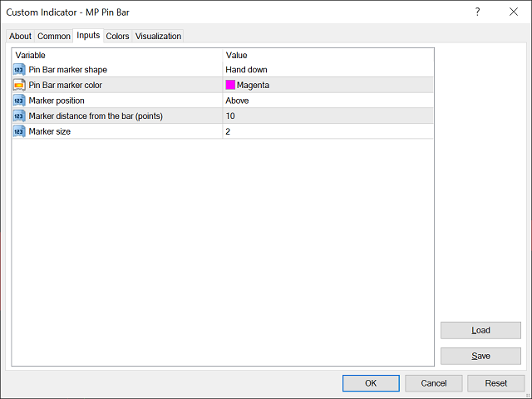Click the icon beside Pin Bar marker shape

coord(19,70)
